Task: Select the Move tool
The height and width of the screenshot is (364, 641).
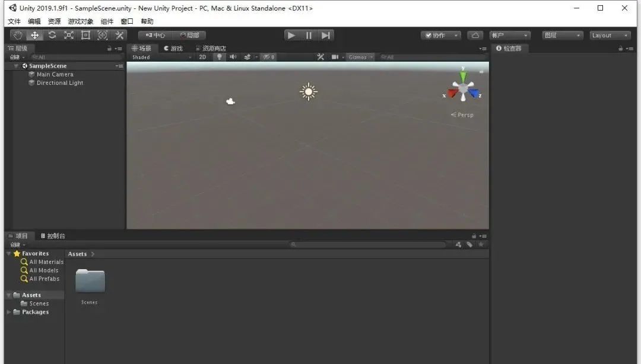Action: 34,35
